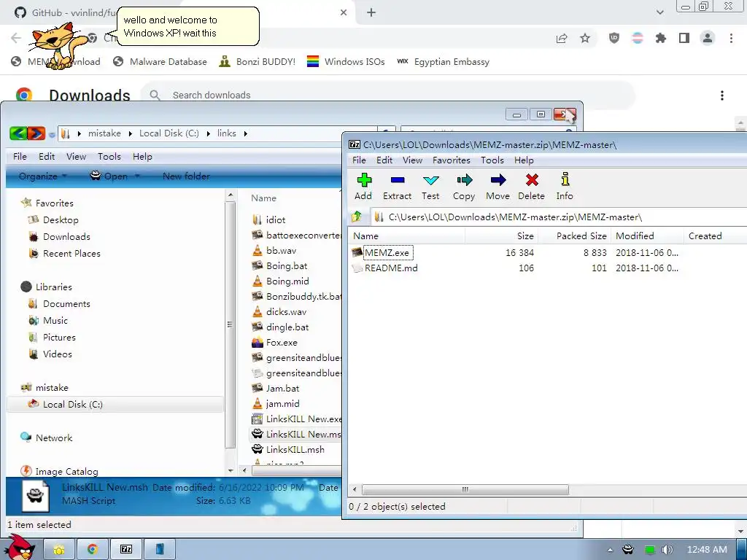Open Egyptian Embassy bookmark
This screenshot has width=747, height=560.
pos(443,62)
